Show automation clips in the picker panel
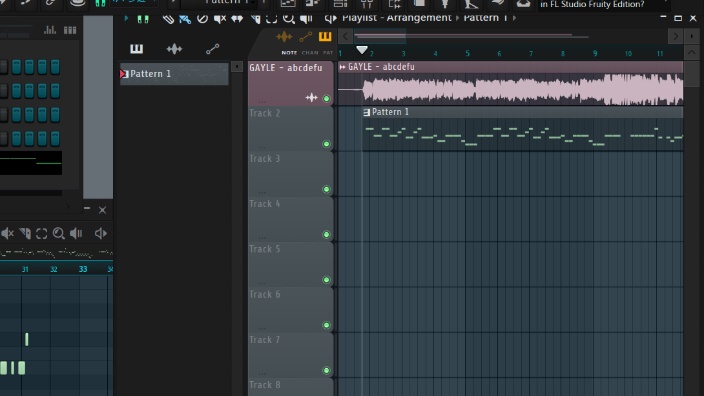 212,49
